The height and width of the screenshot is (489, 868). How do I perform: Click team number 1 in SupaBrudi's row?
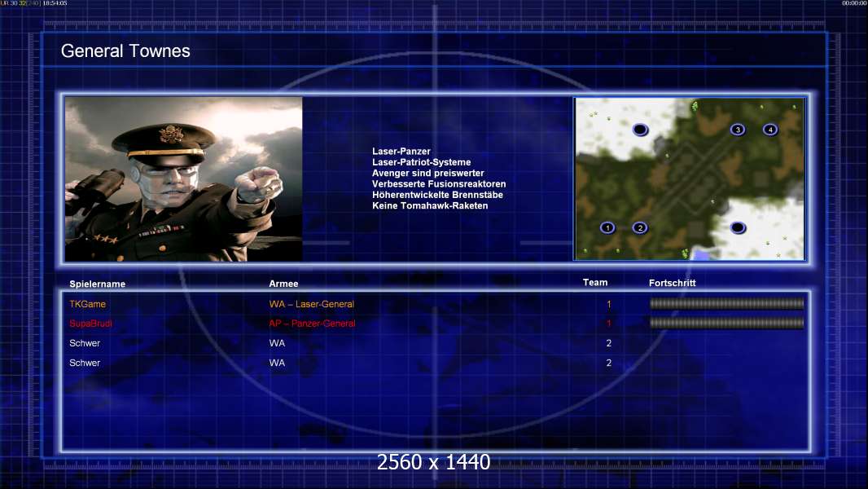click(609, 324)
